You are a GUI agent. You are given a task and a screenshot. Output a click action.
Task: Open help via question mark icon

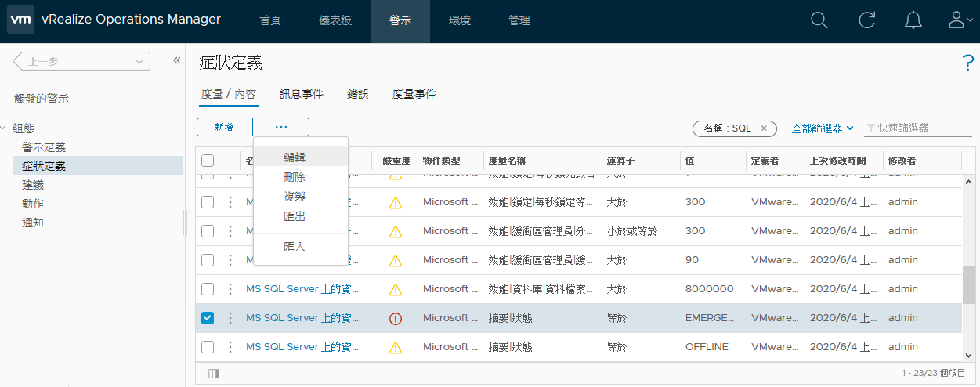coord(967,63)
